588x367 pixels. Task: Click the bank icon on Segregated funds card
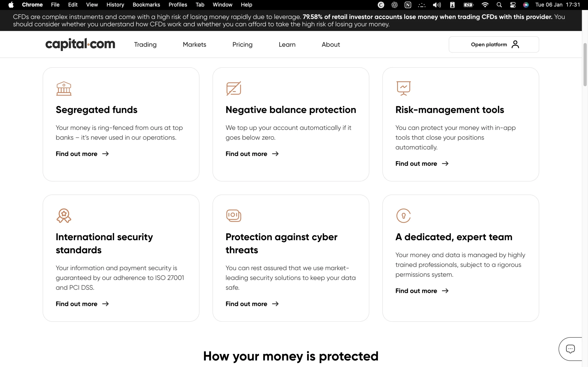pos(64,88)
